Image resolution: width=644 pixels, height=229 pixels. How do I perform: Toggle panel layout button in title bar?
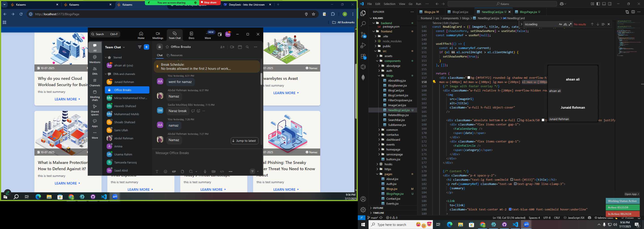pos(604,4)
